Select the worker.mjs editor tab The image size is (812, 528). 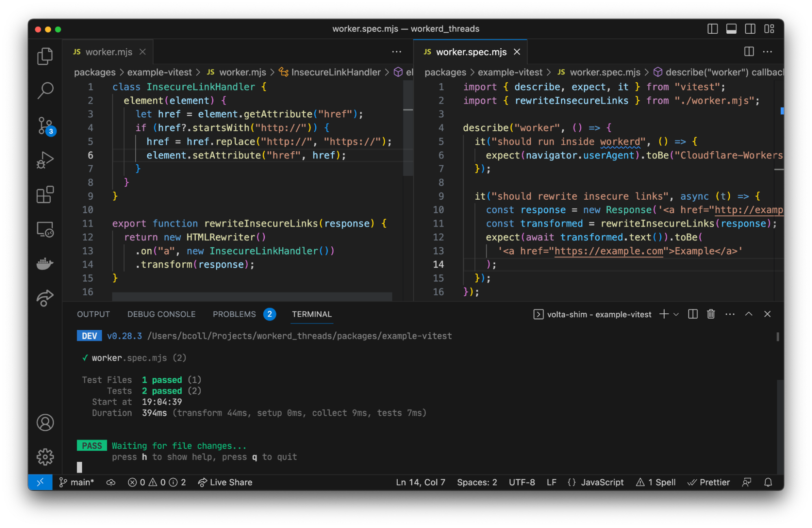tap(108, 52)
